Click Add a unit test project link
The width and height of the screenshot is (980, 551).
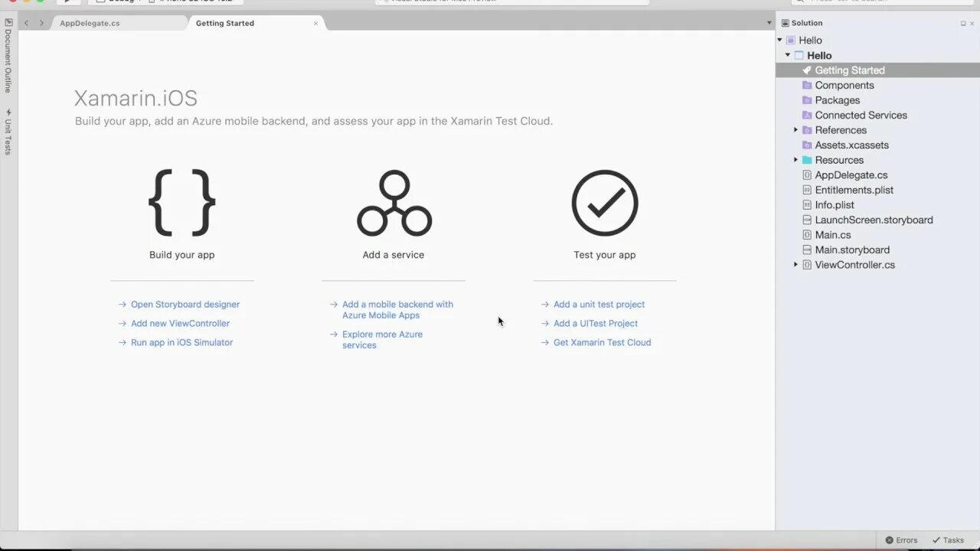[599, 305]
